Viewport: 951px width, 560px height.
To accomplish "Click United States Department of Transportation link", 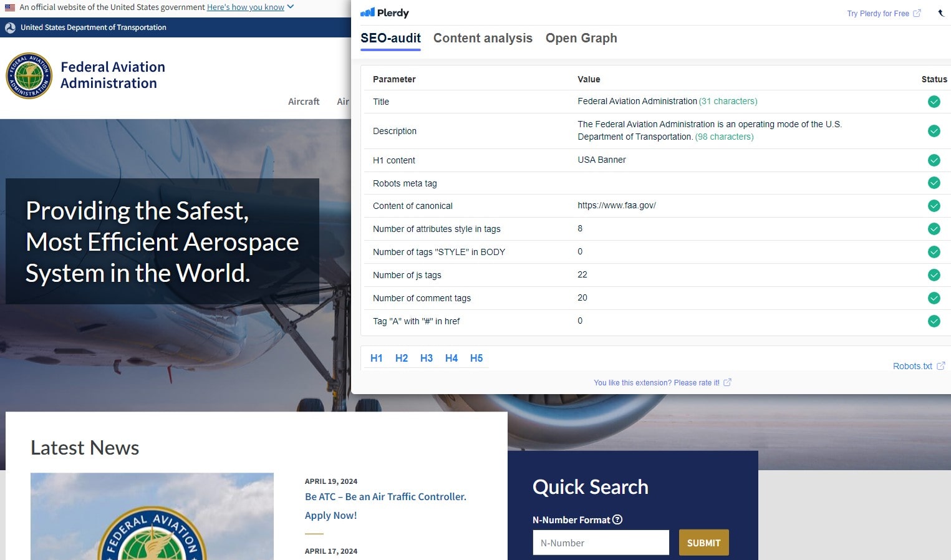I will (94, 27).
